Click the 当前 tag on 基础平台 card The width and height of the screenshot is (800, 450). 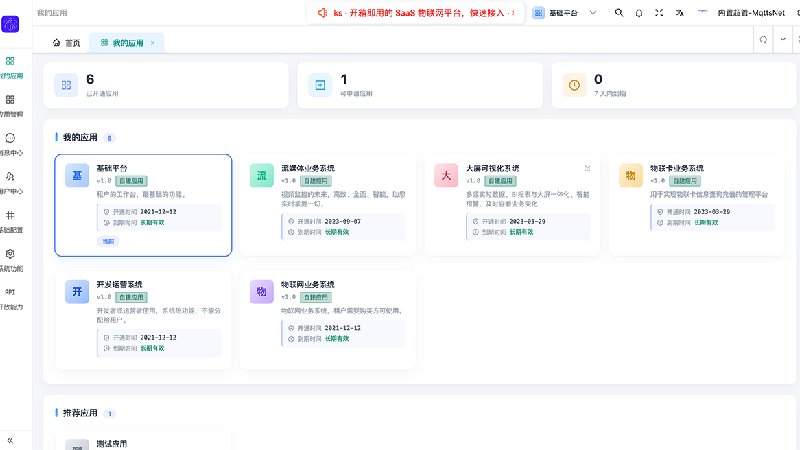tap(108, 241)
